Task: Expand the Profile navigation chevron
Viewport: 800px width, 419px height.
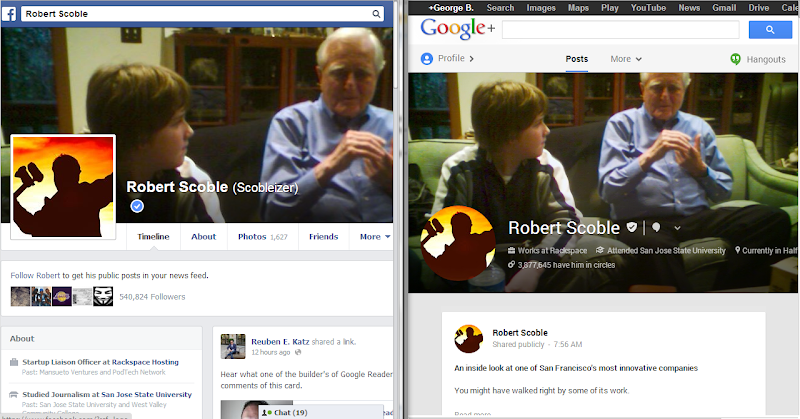Action: pos(471,59)
